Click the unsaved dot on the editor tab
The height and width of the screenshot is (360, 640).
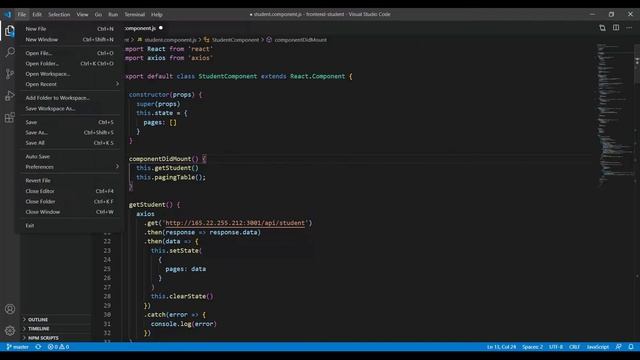161,28
